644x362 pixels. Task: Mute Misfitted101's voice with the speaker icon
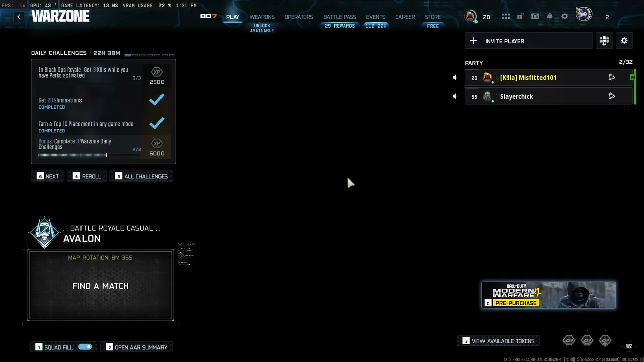[455, 77]
